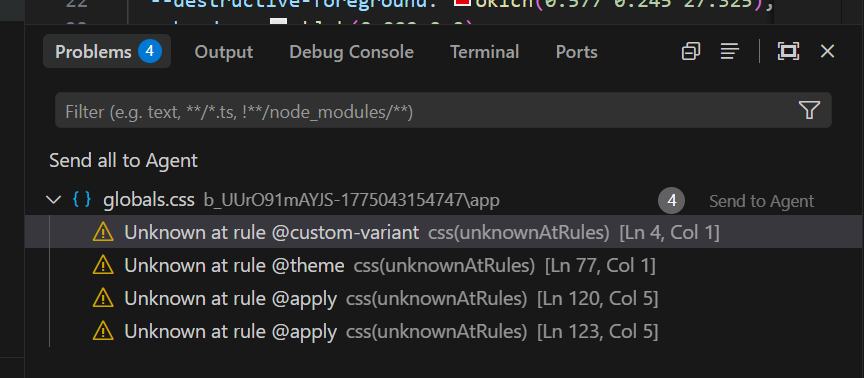
Task: Select the @apply warning at Ln 123
Action: coord(444,332)
